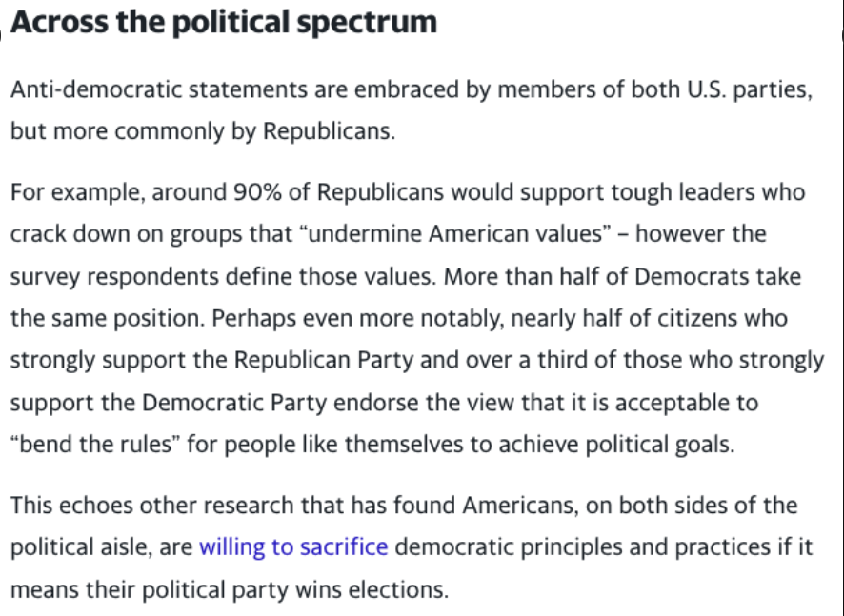Viewport: 844px width, 616px height.
Task: Click the words "Democratic Party" in the paragraph
Action: point(248,402)
